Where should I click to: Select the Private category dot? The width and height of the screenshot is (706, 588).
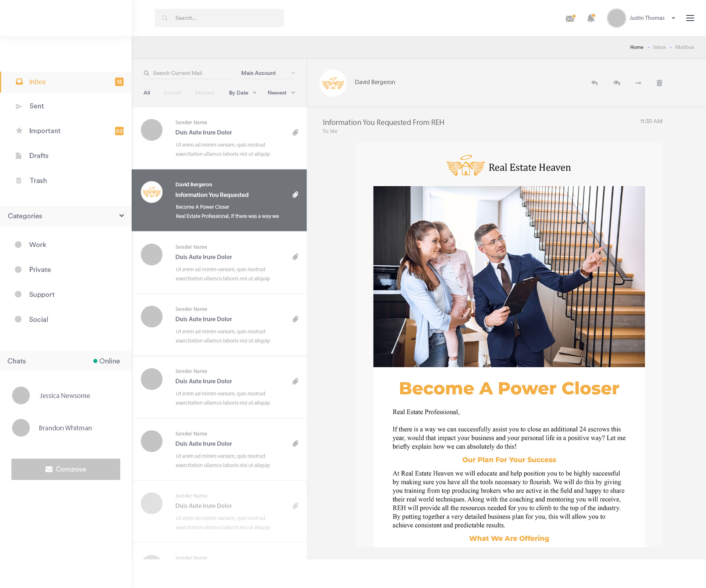tap(18, 270)
